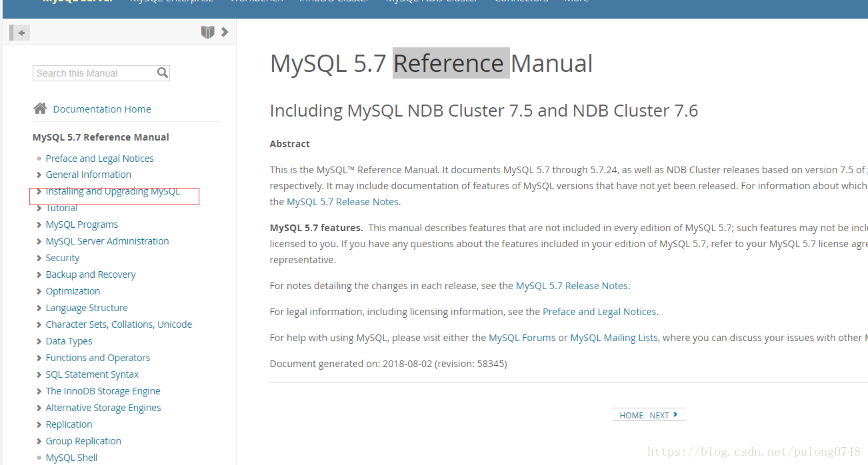Viewport: 868px width, 465px height.
Task: Open The InnoDB Storage Engine chapter
Action: click(103, 391)
